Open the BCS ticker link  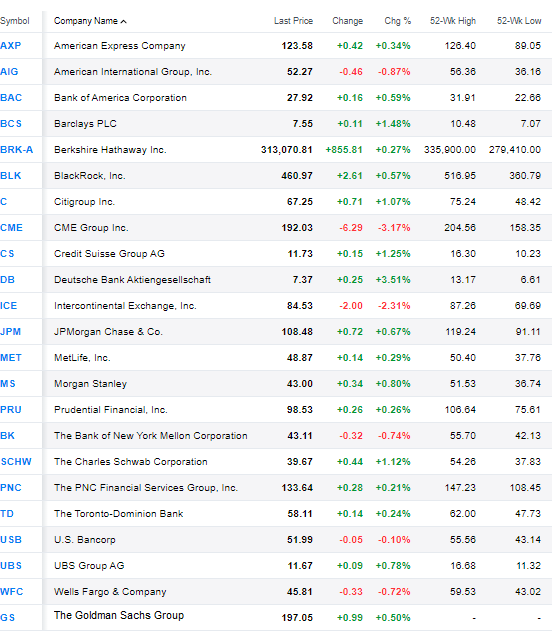[x=11, y=124]
